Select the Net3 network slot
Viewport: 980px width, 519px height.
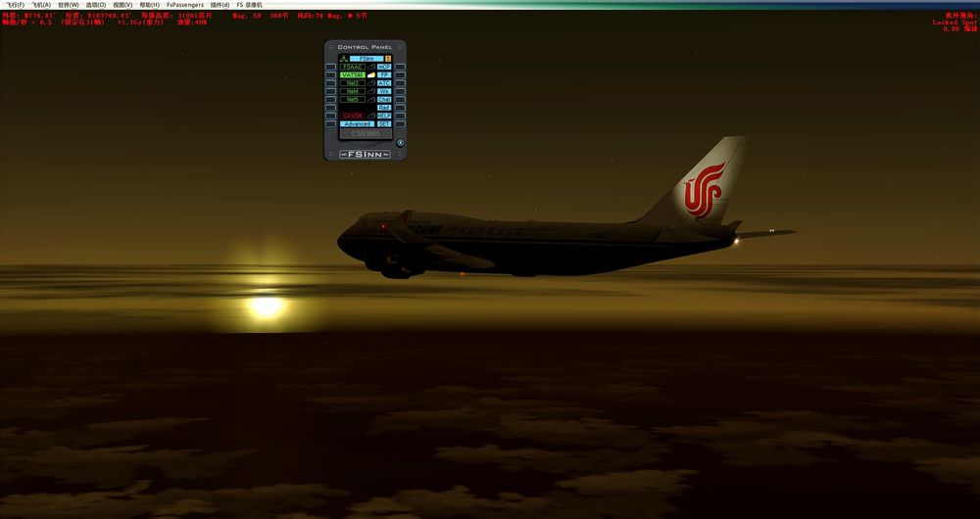click(353, 83)
